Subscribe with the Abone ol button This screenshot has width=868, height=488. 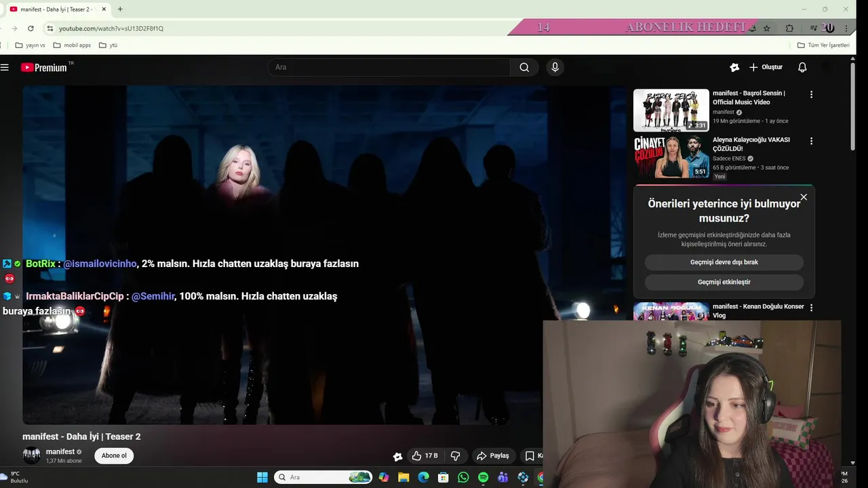pyautogui.click(x=114, y=455)
